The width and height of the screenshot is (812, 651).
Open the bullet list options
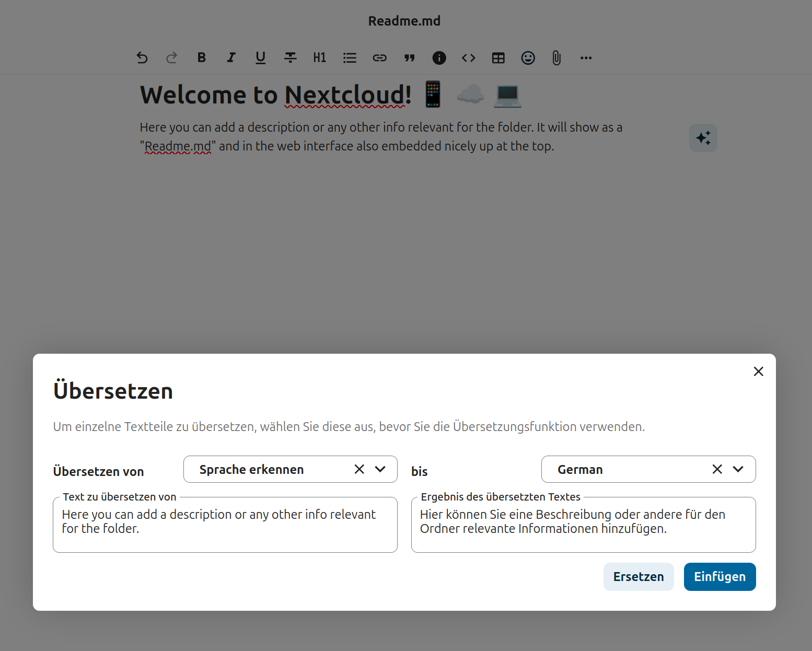click(x=350, y=58)
